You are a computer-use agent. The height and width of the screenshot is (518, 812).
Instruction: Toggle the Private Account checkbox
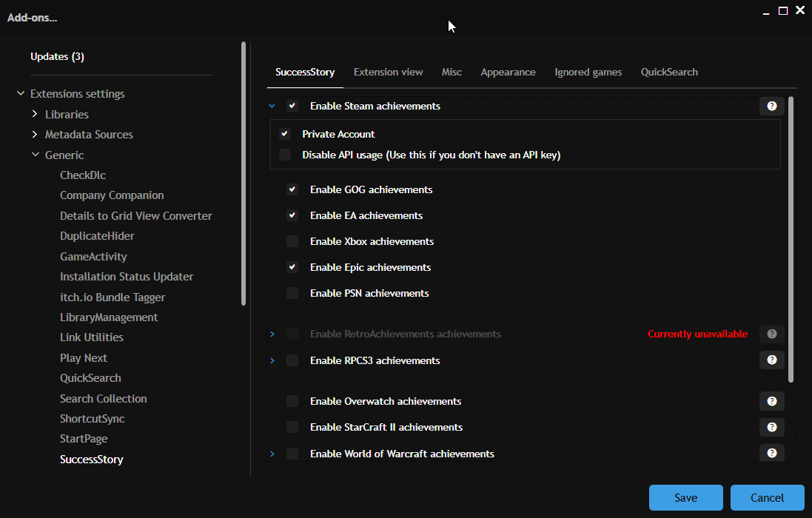coord(285,134)
